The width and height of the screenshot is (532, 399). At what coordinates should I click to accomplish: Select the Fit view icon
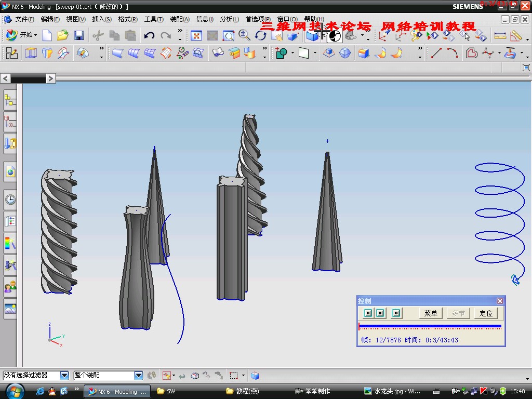[196, 35]
